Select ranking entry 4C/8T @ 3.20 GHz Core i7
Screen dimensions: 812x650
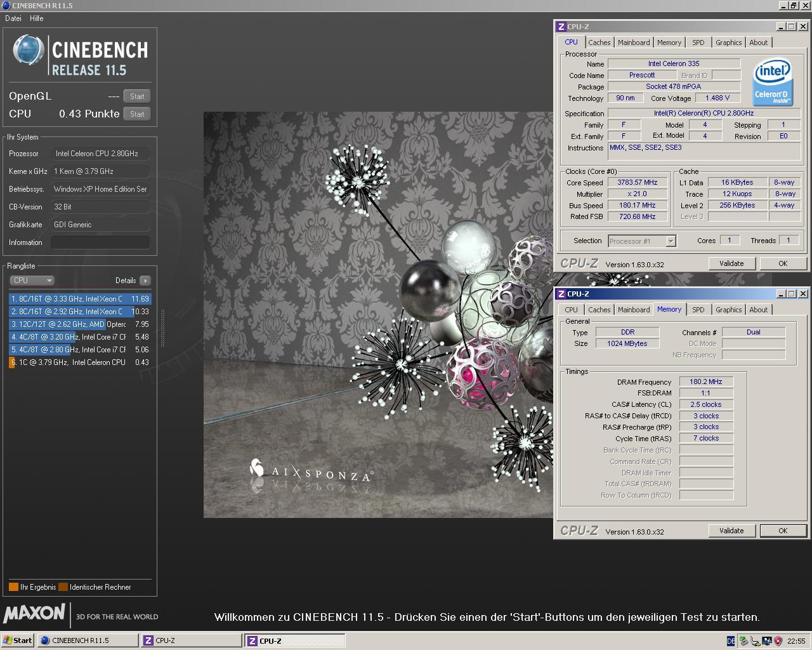(x=80, y=337)
